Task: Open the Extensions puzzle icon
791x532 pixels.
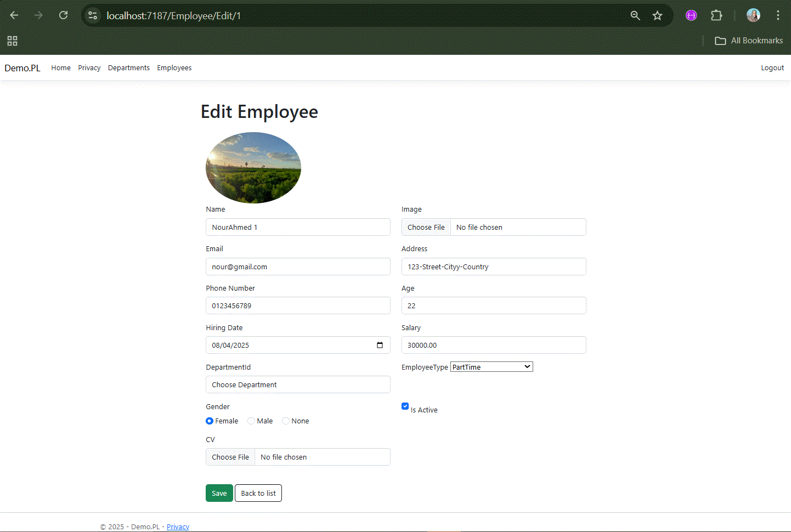Action: coord(716,15)
